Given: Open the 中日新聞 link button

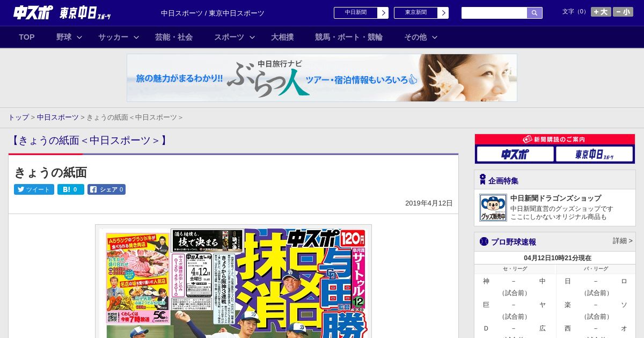Looking at the screenshot, I should click(x=361, y=13).
